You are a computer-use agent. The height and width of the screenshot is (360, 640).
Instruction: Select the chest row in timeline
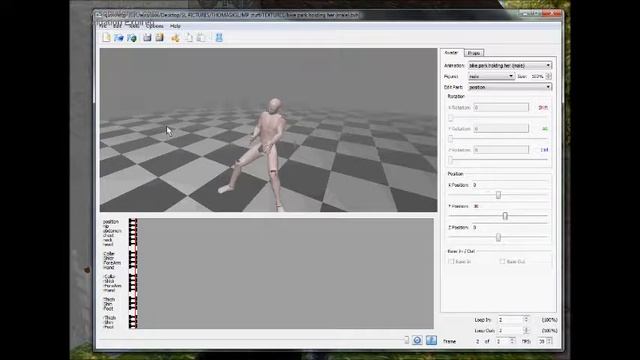(x=108, y=236)
